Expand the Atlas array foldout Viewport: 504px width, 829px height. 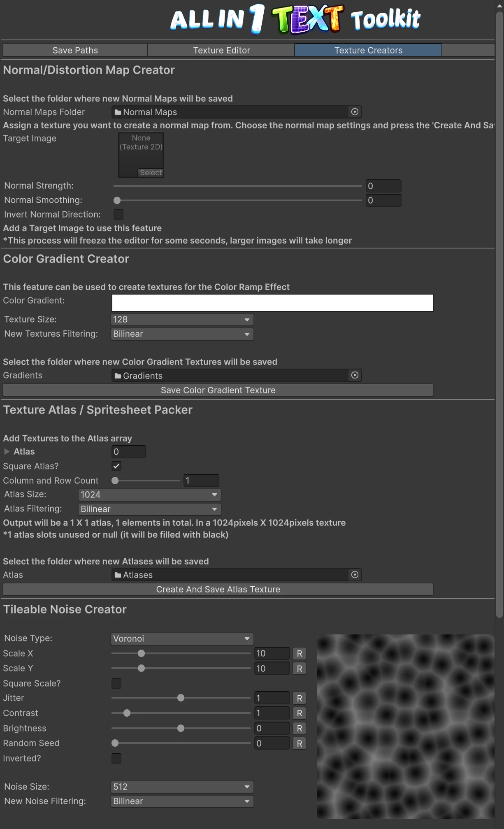7,451
